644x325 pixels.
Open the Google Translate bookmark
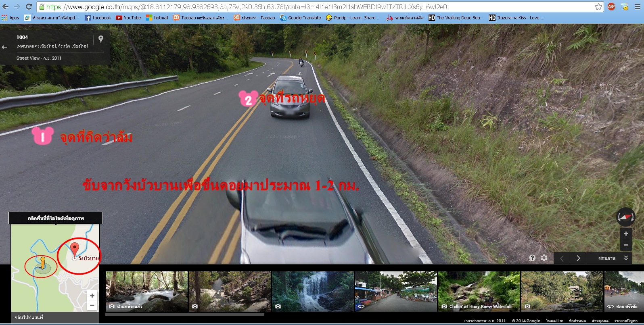click(300, 18)
